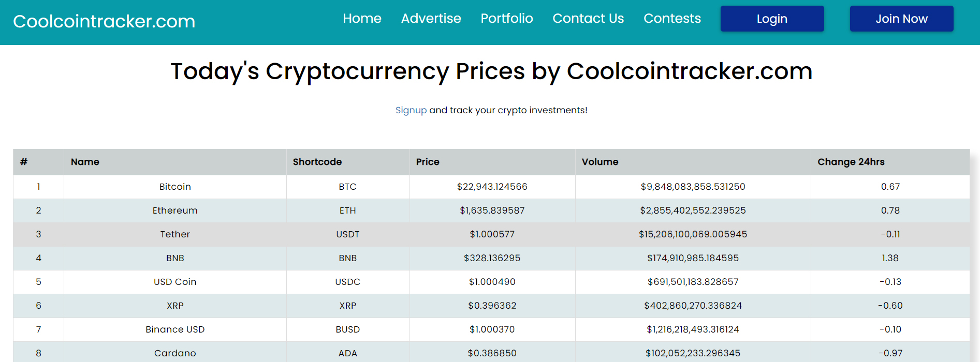The image size is (980, 362).
Task: Open the Contests page
Action: (672, 19)
